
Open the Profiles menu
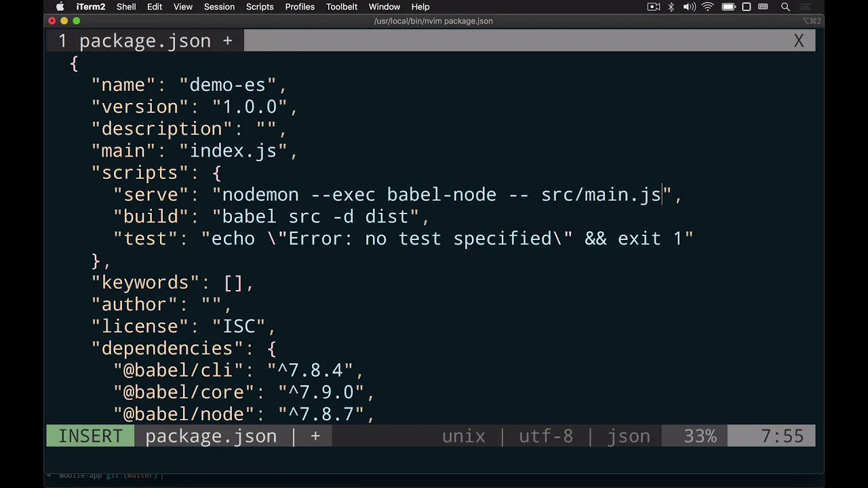[x=300, y=7]
